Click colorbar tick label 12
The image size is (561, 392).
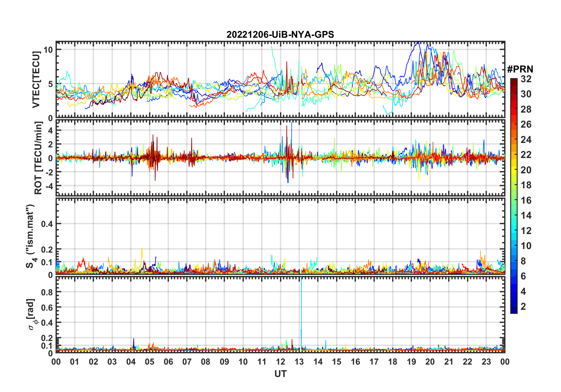click(x=526, y=230)
